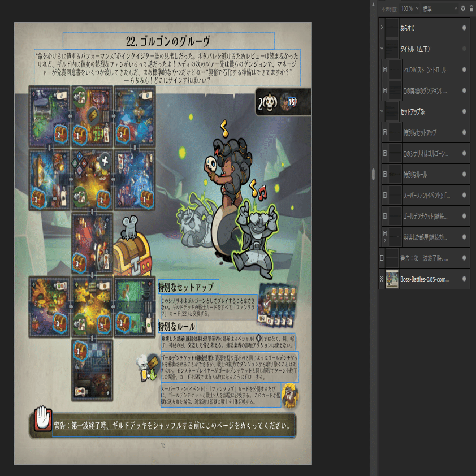Hide the ゴールデンチケット layer
The height and width of the screenshot is (476, 476).
coord(464,216)
